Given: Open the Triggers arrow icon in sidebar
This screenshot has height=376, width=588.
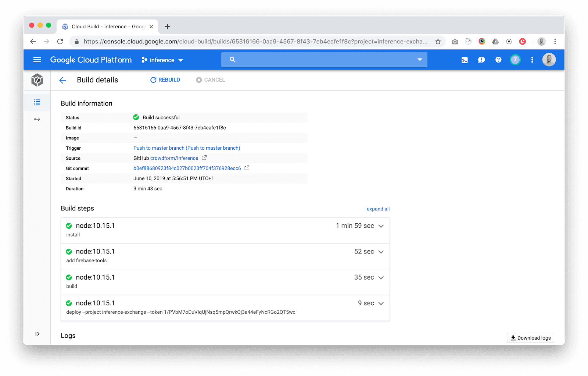Looking at the screenshot, I should point(37,119).
